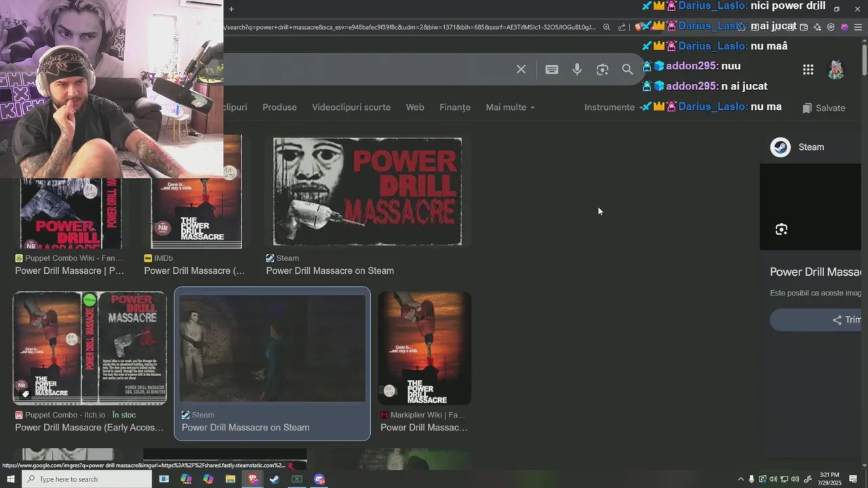Viewport: 868px width, 488px height.
Task: Open the Markiplier Wiki source link
Action: [422, 415]
